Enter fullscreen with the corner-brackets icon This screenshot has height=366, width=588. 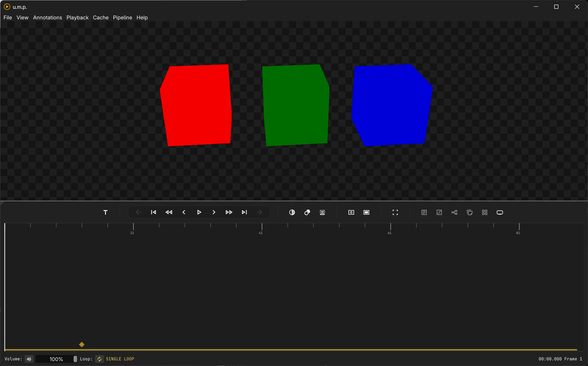[395, 212]
